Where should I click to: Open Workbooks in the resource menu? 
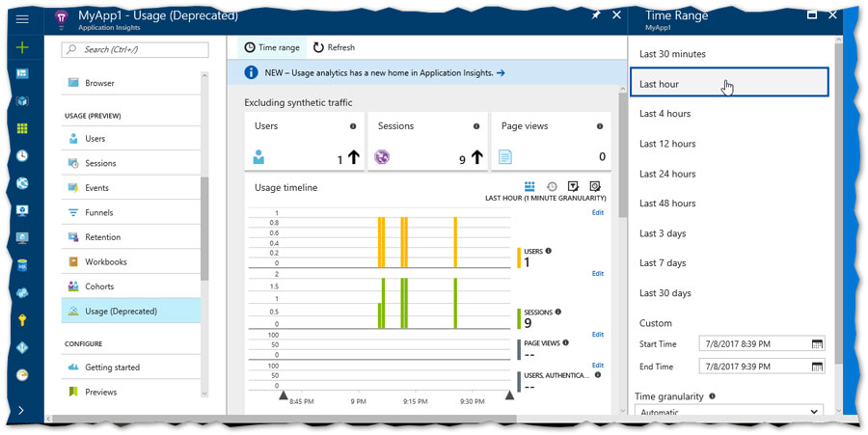point(130,261)
